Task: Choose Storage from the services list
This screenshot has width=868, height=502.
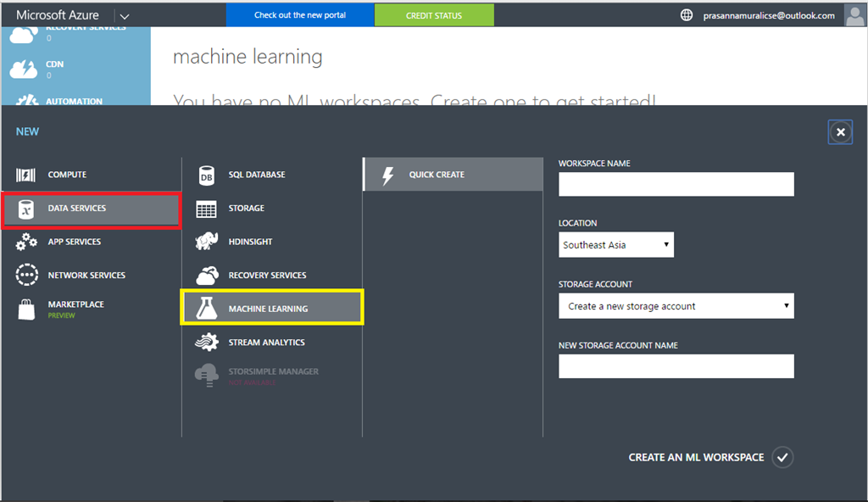Action: click(x=272, y=209)
